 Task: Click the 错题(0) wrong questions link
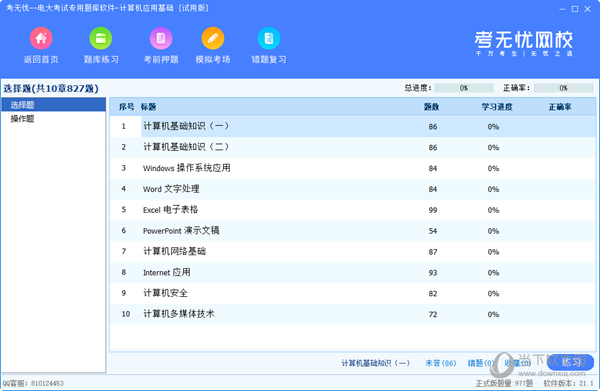click(x=481, y=363)
